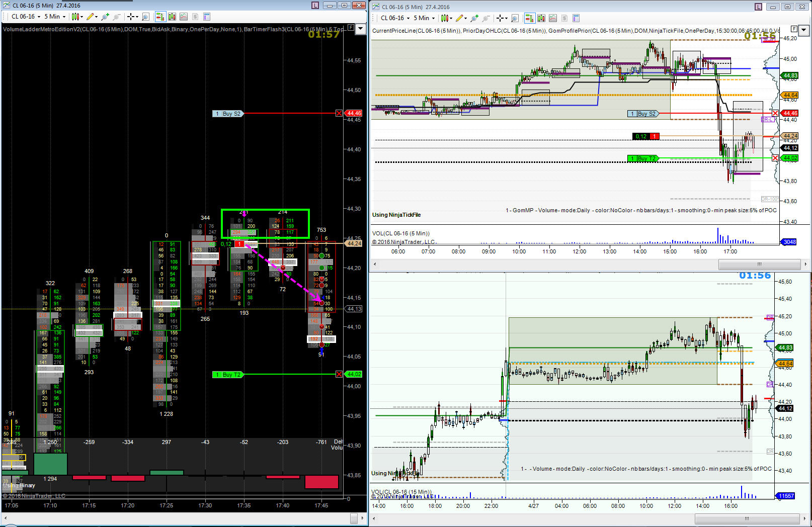Click the purple L link button of top-right chart
This screenshot has height=527, width=812.
[x=759, y=7]
